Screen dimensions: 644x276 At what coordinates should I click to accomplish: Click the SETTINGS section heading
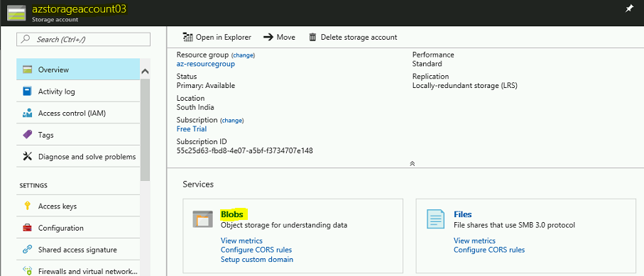(x=33, y=186)
